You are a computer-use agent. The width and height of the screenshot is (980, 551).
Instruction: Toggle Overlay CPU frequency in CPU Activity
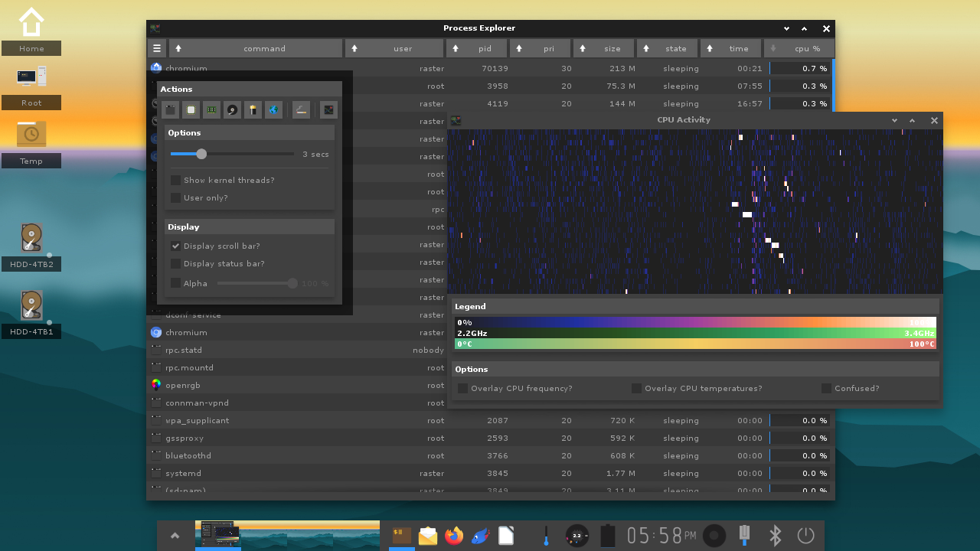pyautogui.click(x=462, y=388)
